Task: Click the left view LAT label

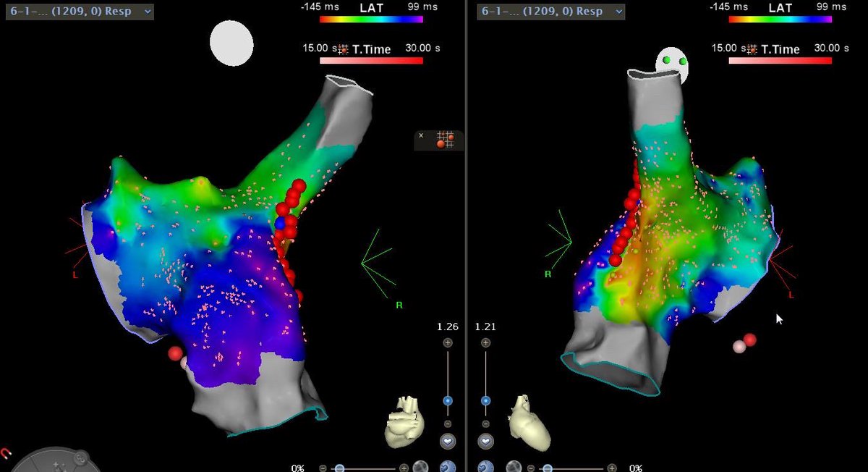Action: [372, 7]
